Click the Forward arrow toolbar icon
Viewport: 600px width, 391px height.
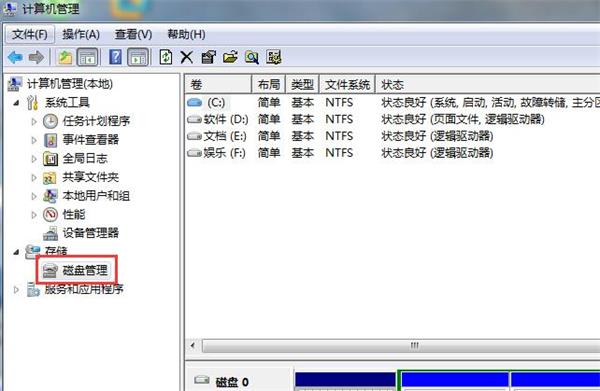[x=36, y=58]
